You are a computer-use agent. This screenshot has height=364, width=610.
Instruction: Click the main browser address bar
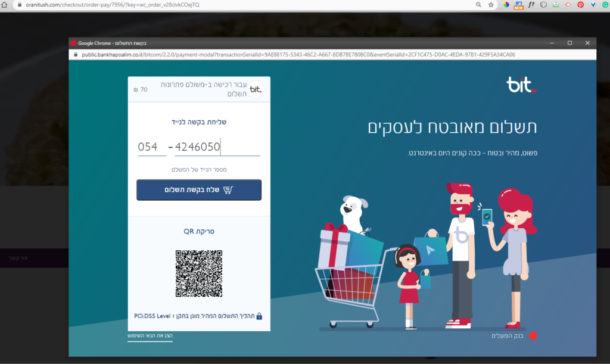pyautogui.click(x=249, y=5)
